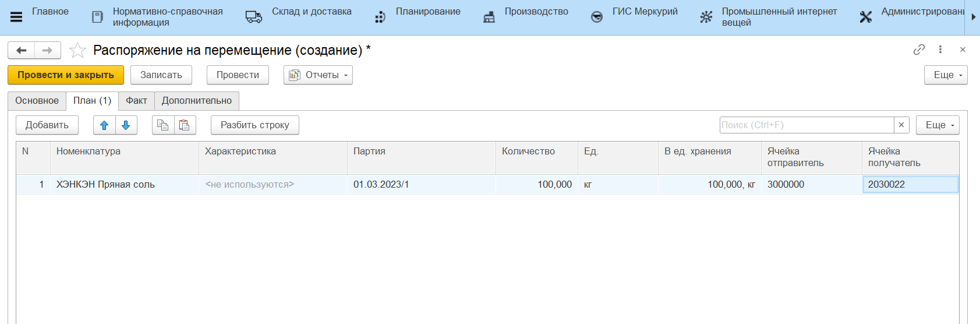Open the main hamburger menu
The height and width of the screenshot is (324, 980).
coord(16,17)
